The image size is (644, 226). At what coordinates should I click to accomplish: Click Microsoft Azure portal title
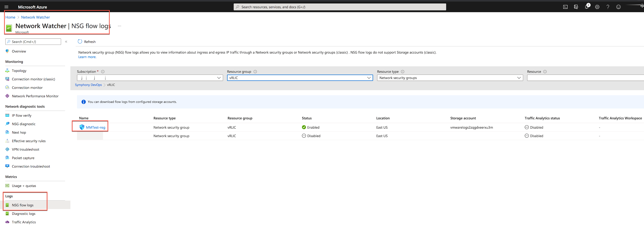pyautogui.click(x=33, y=7)
